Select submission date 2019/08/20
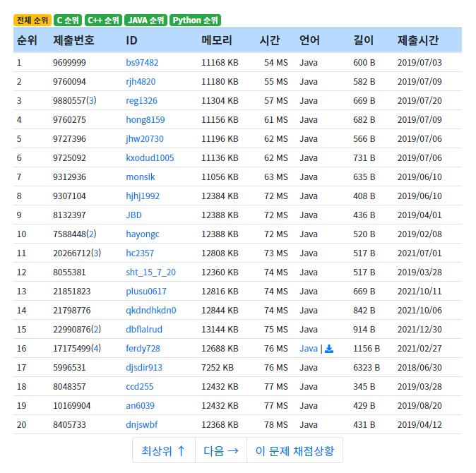Screen dimensions: 476x473 [420, 406]
